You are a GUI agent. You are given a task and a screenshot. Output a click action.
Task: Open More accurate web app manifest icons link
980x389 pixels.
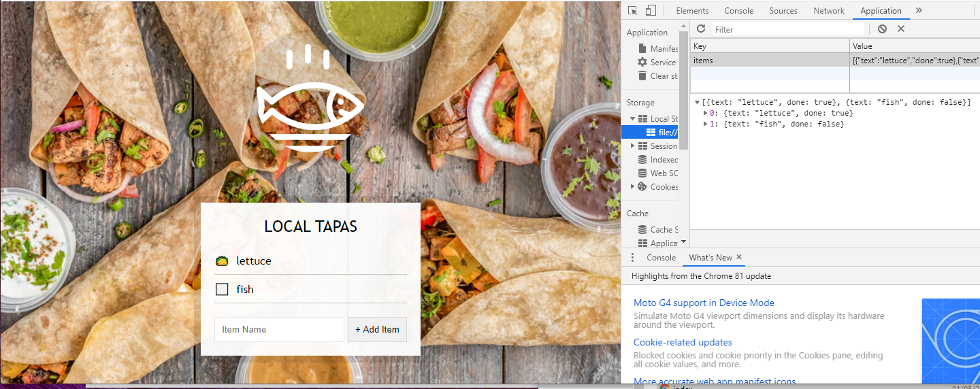click(x=715, y=382)
